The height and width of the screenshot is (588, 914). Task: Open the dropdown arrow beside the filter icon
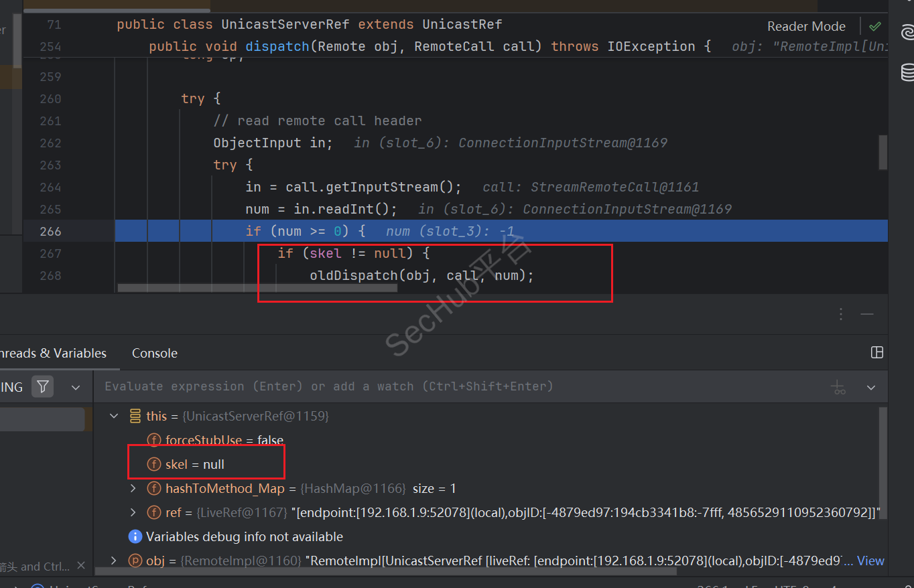point(76,387)
